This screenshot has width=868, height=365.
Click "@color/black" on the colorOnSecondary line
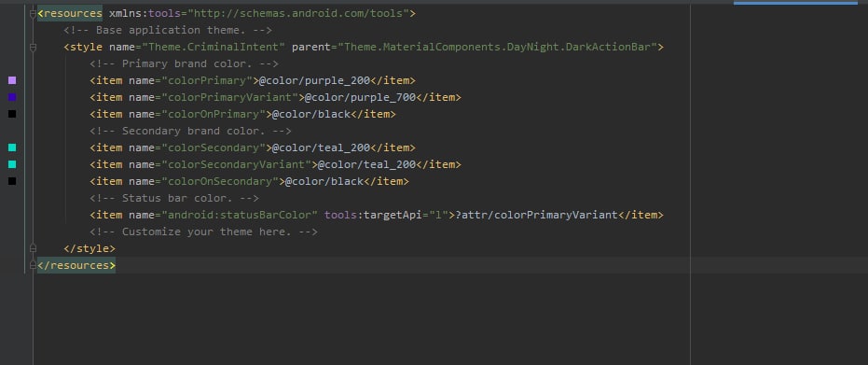coord(324,181)
